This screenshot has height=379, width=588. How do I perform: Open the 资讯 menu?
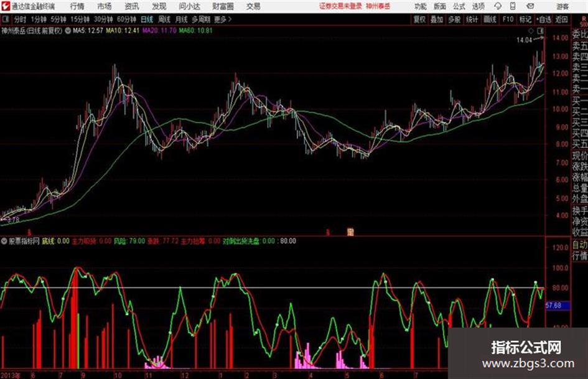(132, 6)
